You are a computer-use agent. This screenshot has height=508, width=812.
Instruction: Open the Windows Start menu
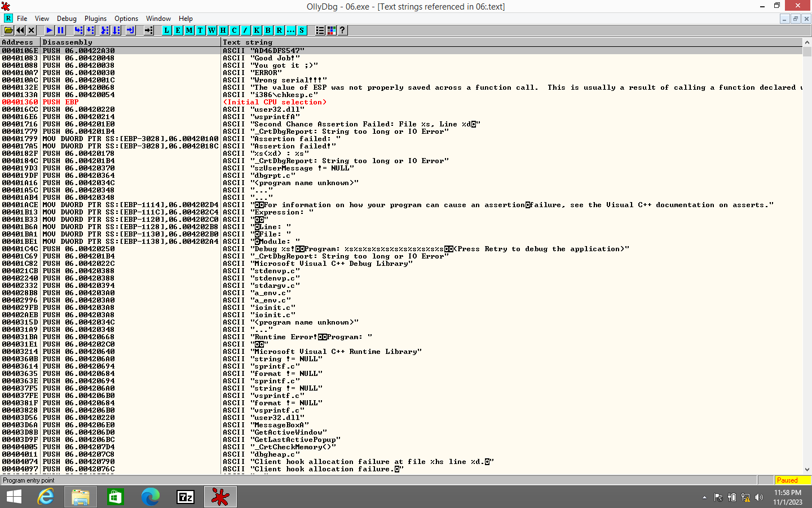[14, 497]
